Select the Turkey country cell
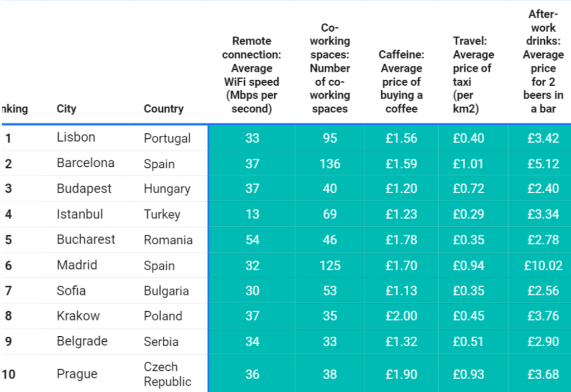 [x=162, y=214]
